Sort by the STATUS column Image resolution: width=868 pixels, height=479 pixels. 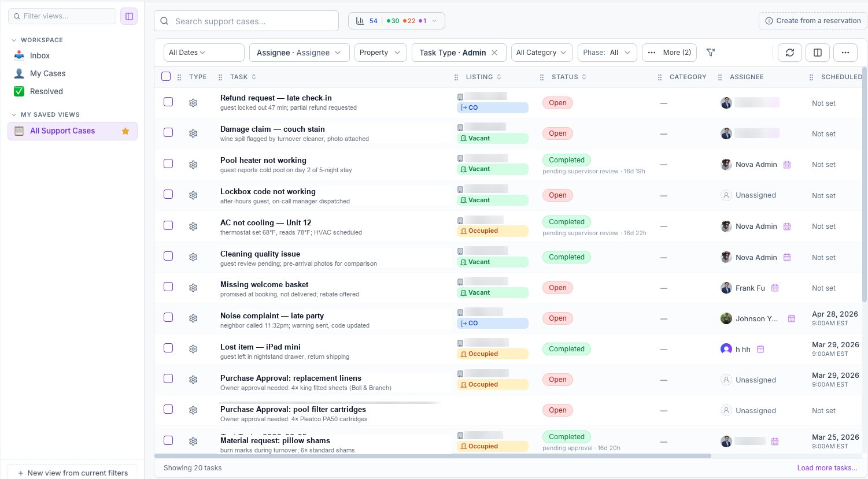[569, 77]
